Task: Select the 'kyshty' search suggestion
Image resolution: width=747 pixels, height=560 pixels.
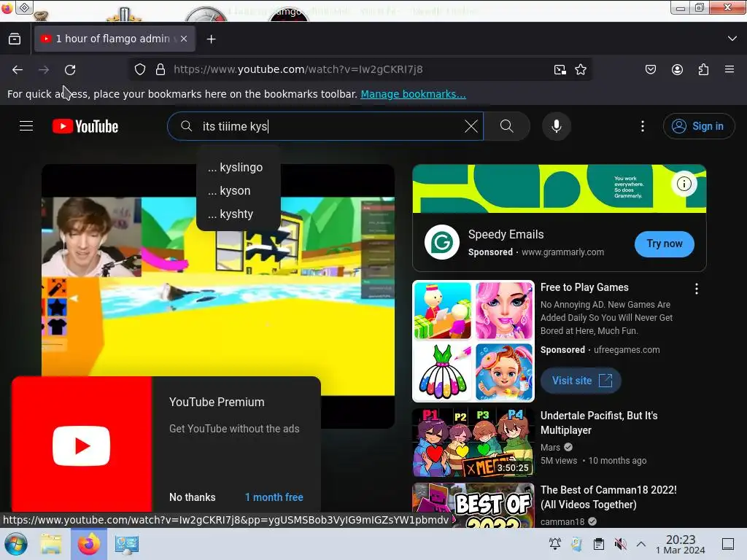Action: [239, 214]
